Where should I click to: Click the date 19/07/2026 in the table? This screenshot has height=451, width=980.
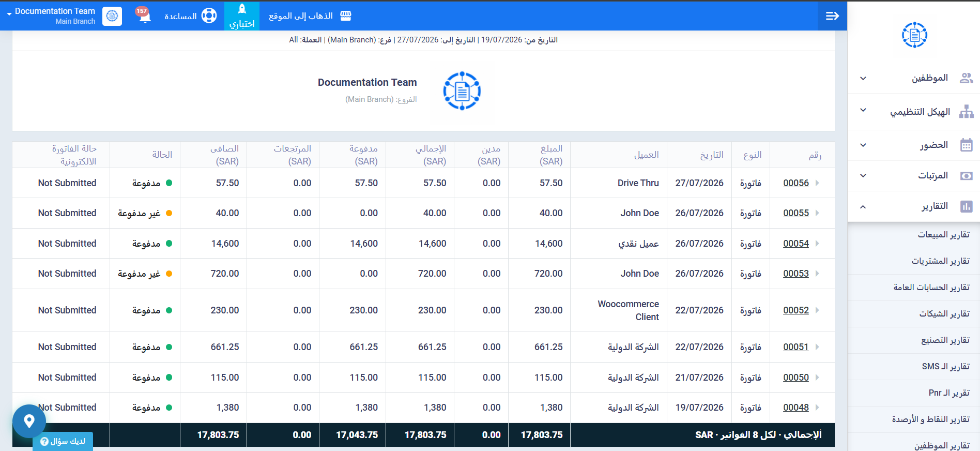[x=699, y=408]
